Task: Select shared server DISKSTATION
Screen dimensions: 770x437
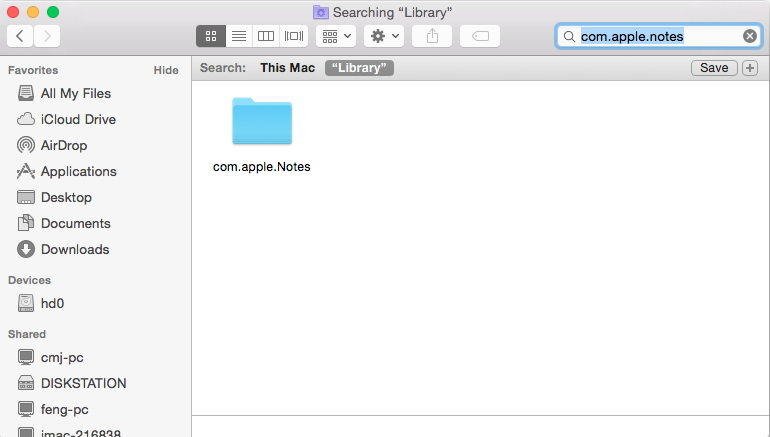Action: [83, 383]
